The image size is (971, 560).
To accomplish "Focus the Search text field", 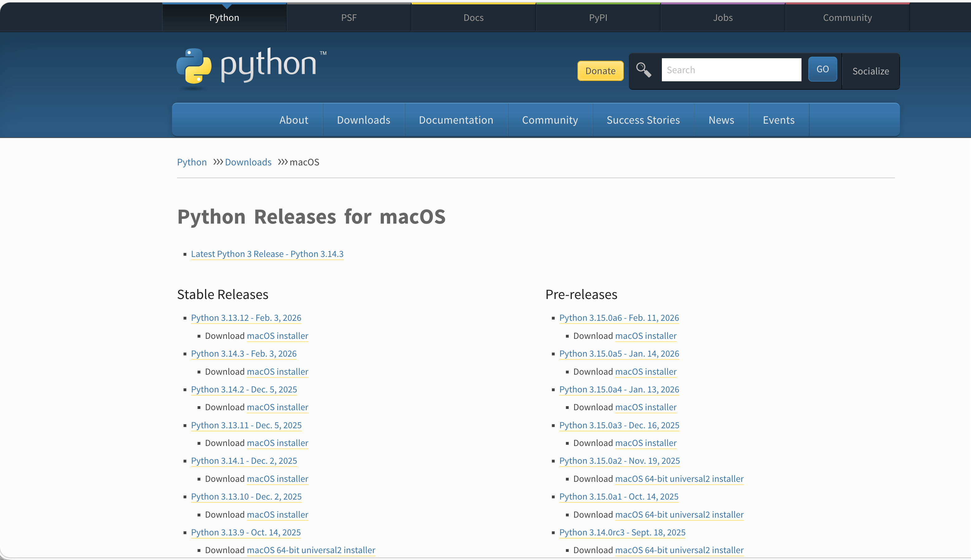I will tap(731, 70).
